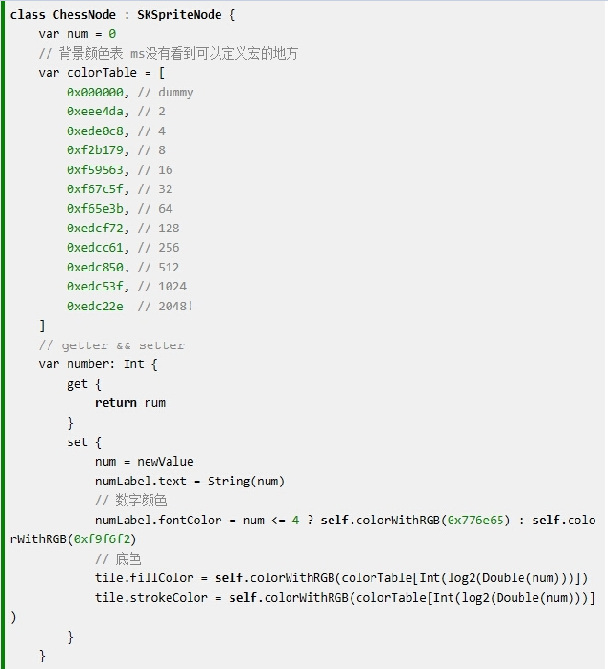Click the numLabel.text assignment line
The image size is (608, 669).
189,481
